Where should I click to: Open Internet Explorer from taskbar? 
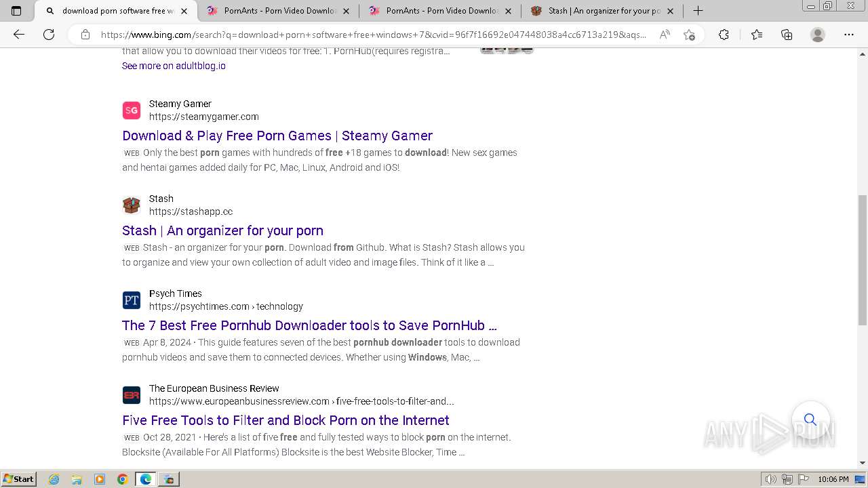point(54,479)
